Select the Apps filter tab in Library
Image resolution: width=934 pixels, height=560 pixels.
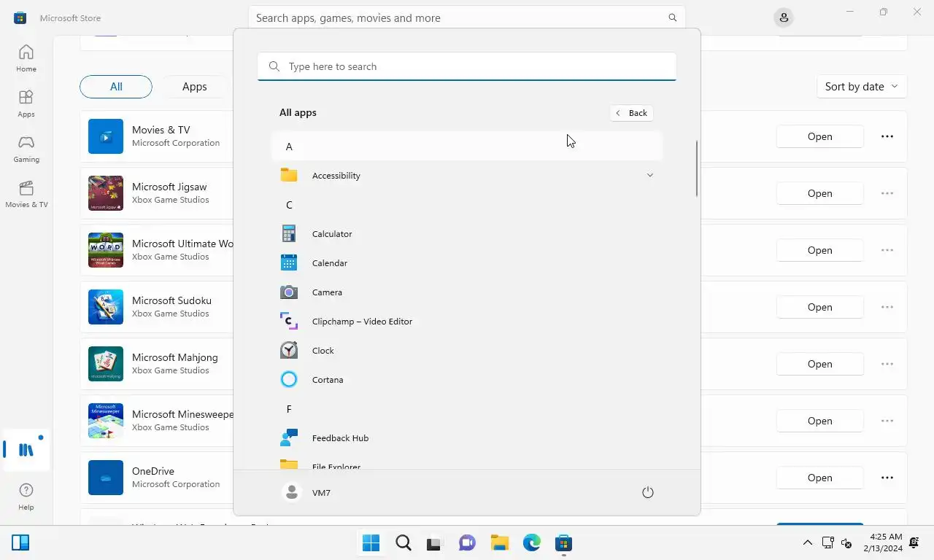click(x=194, y=86)
